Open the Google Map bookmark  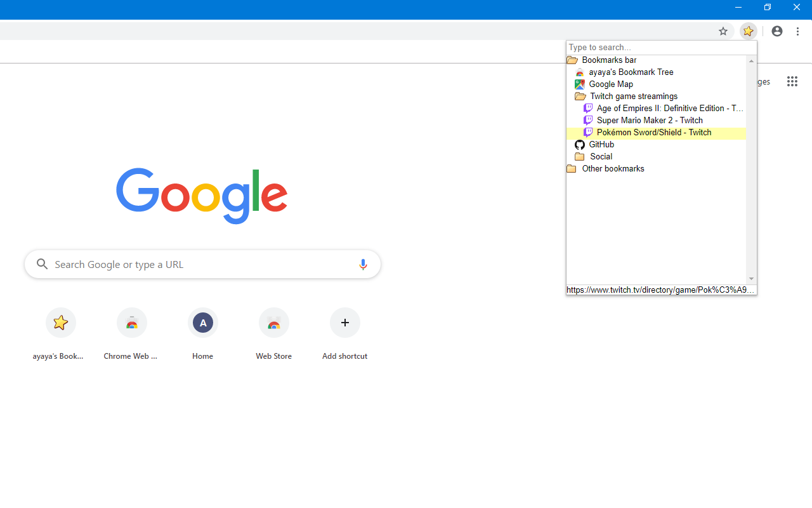[x=610, y=84]
